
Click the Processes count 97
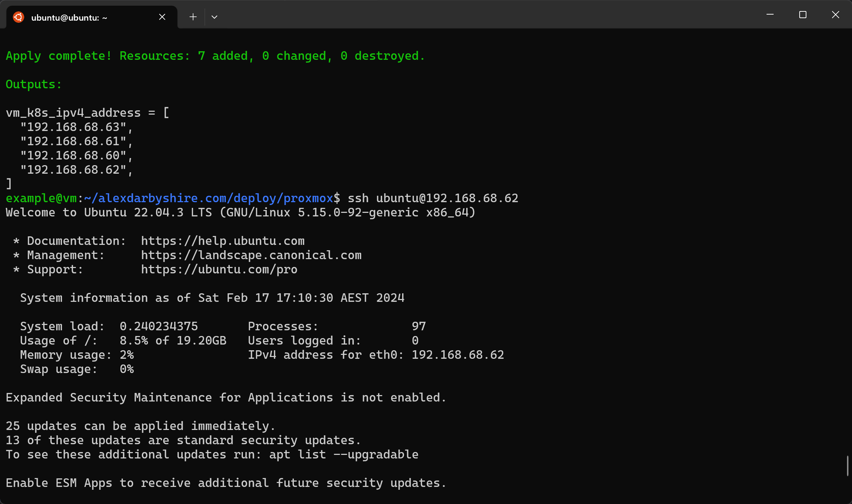click(x=419, y=326)
